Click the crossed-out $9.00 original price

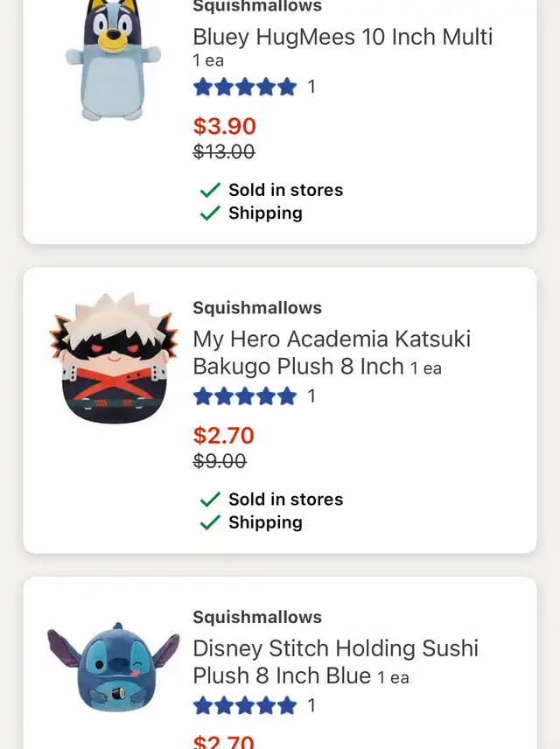tap(220, 461)
